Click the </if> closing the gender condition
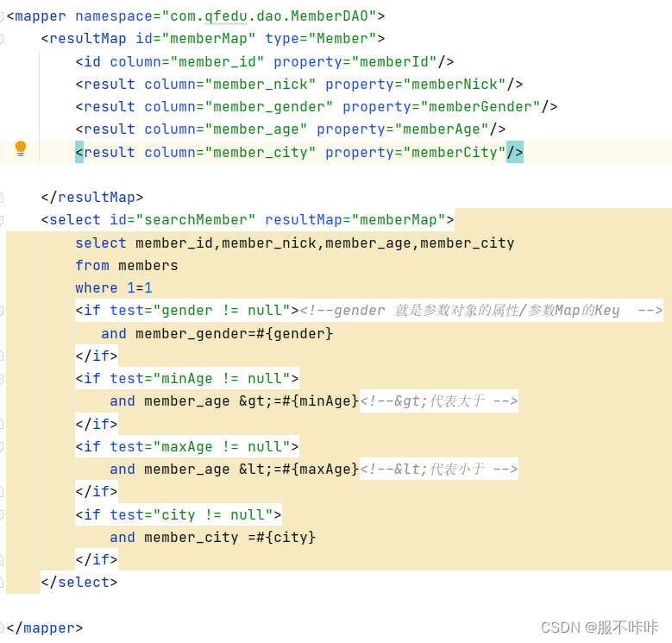The width and height of the screenshot is (672, 643). pyautogui.click(x=97, y=356)
